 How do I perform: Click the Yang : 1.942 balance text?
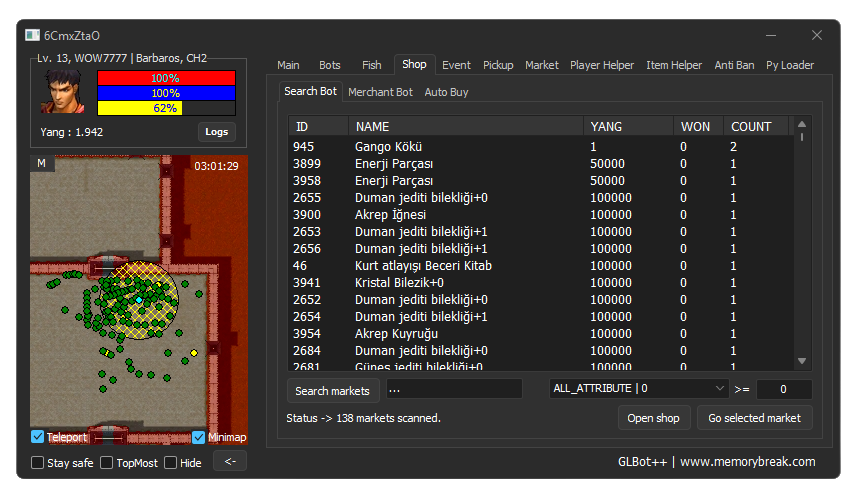coord(71,132)
